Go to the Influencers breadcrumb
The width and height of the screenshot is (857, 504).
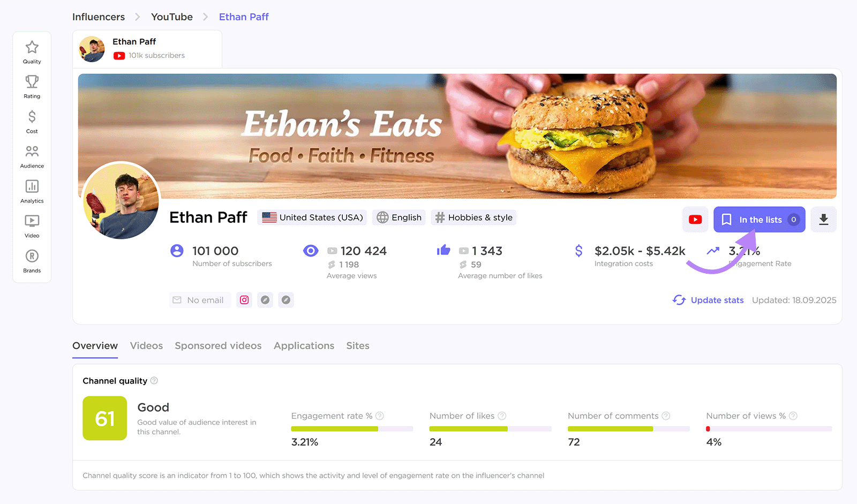[99, 17]
